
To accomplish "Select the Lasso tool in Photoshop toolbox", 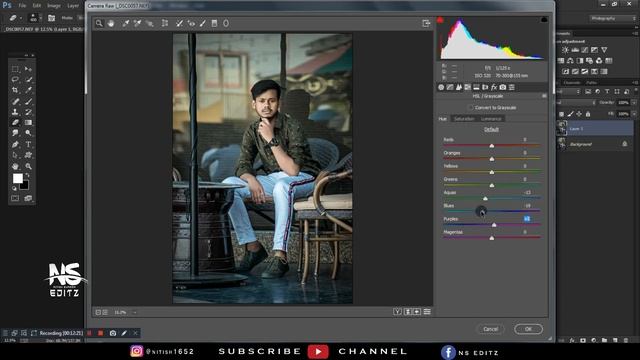I will click(15, 79).
